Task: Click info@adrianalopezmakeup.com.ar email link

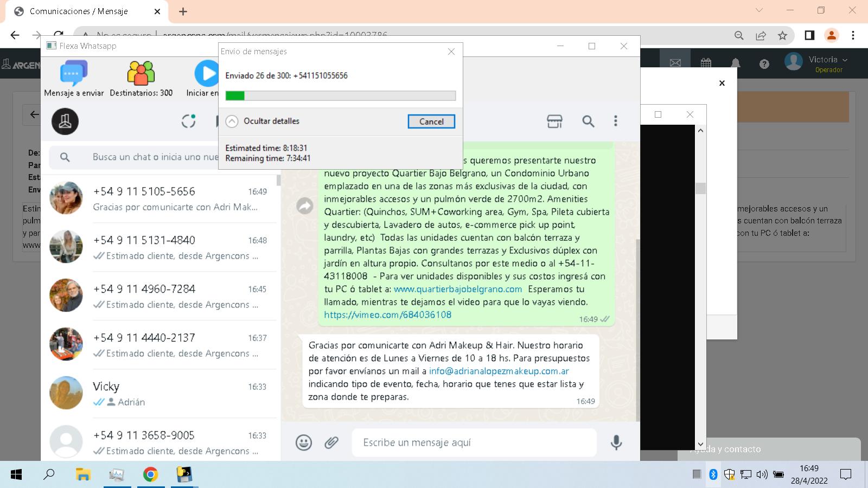Action: click(499, 371)
